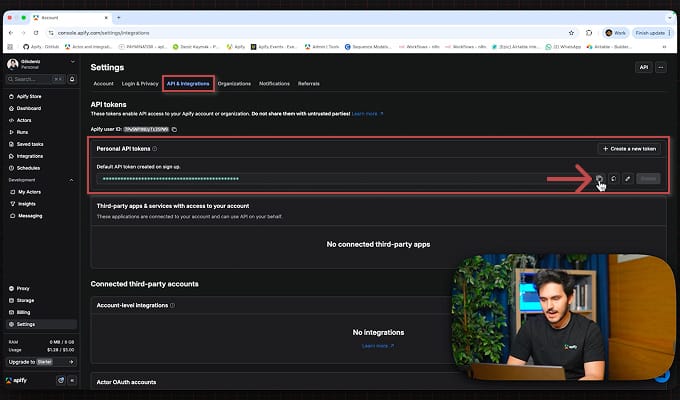Click the Work profile button

pyautogui.click(x=616, y=33)
